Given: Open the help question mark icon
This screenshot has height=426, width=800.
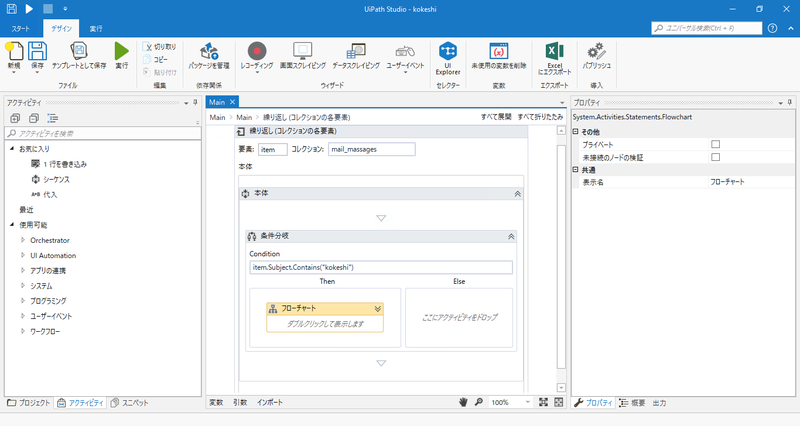Looking at the screenshot, I should (772, 28).
